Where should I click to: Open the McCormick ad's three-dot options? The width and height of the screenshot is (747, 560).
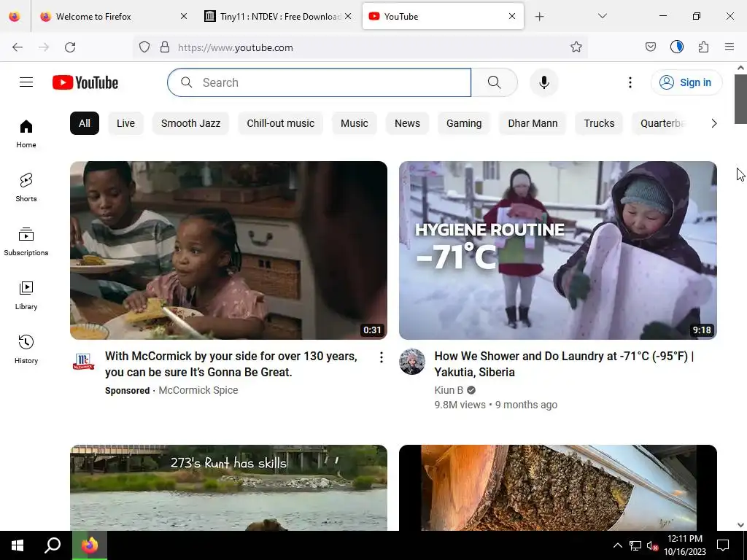pyautogui.click(x=381, y=357)
